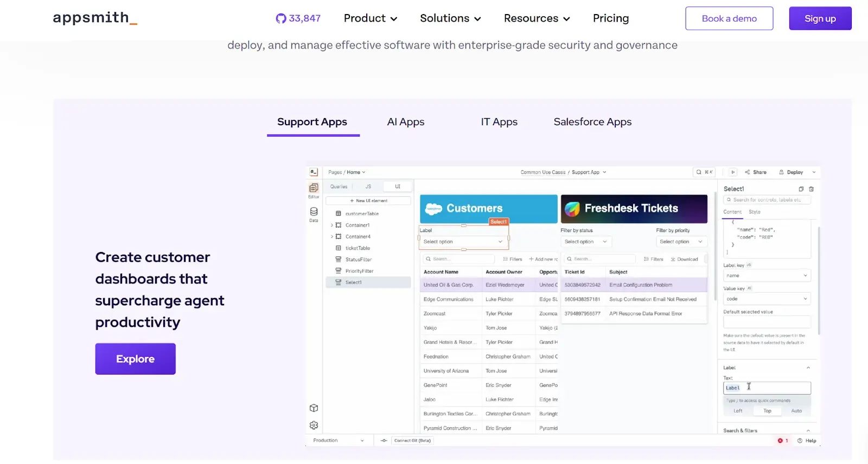Expand the Container4 tree node

[x=332, y=236]
